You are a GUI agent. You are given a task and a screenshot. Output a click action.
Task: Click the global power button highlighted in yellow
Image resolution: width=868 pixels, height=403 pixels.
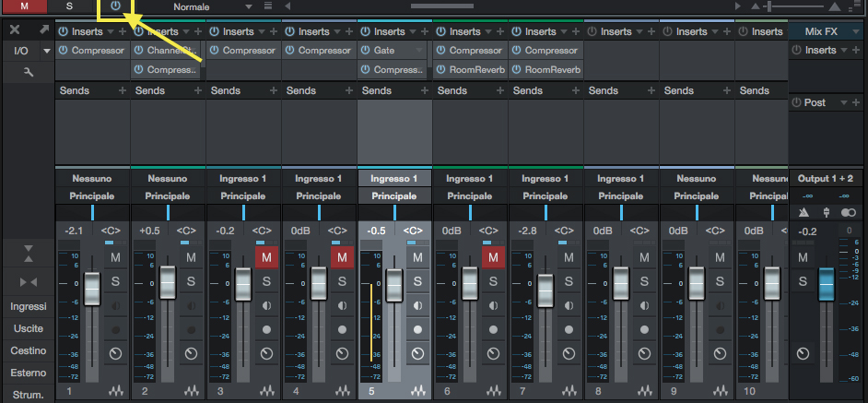click(x=116, y=6)
